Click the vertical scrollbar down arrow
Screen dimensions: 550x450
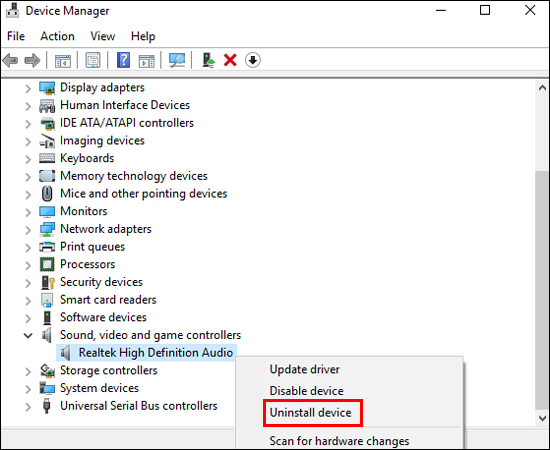tap(542, 418)
